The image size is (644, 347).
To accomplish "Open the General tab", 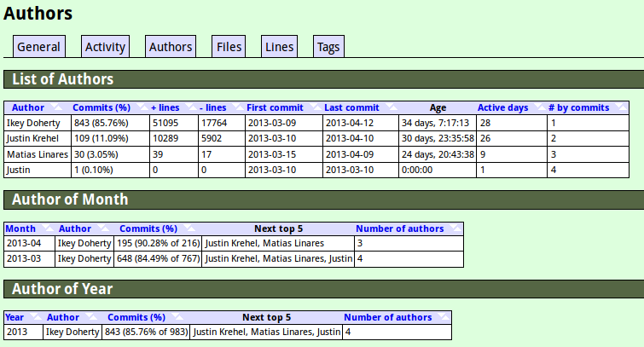I will (x=38, y=47).
